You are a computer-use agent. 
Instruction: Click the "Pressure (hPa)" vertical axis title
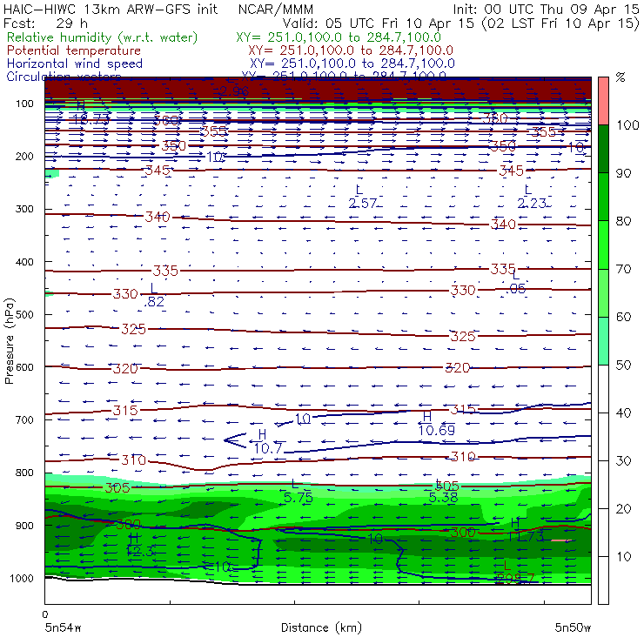tap(10, 341)
